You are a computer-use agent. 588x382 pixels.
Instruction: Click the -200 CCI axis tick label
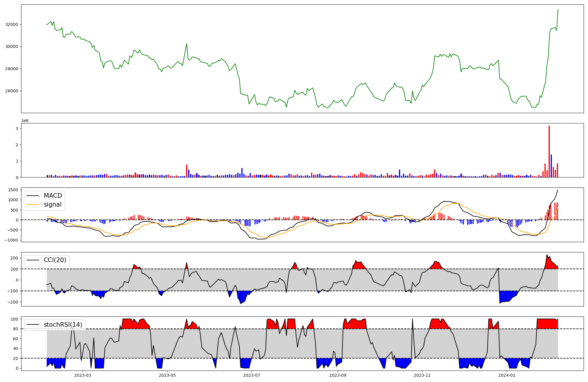click(x=13, y=302)
